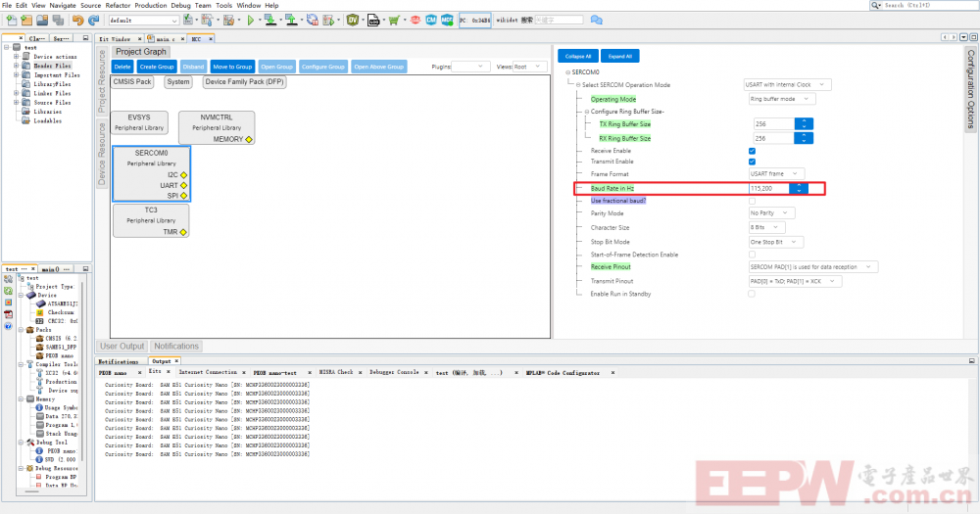
Task: Switch to the main.c editor tab
Action: point(167,39)
